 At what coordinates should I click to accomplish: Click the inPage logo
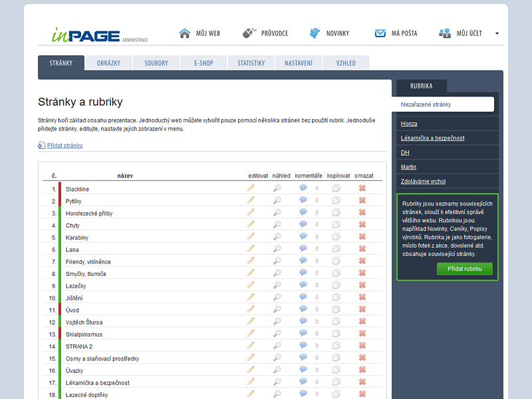coord(86,35)
